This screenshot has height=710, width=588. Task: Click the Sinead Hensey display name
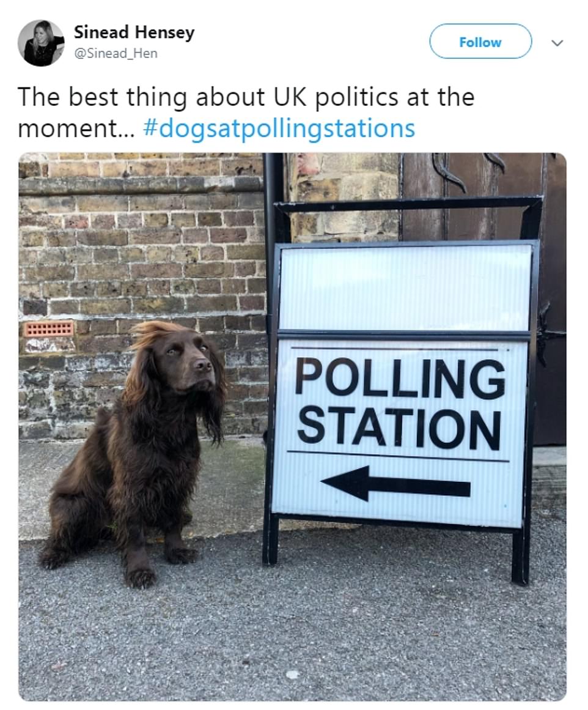point(134,32)
